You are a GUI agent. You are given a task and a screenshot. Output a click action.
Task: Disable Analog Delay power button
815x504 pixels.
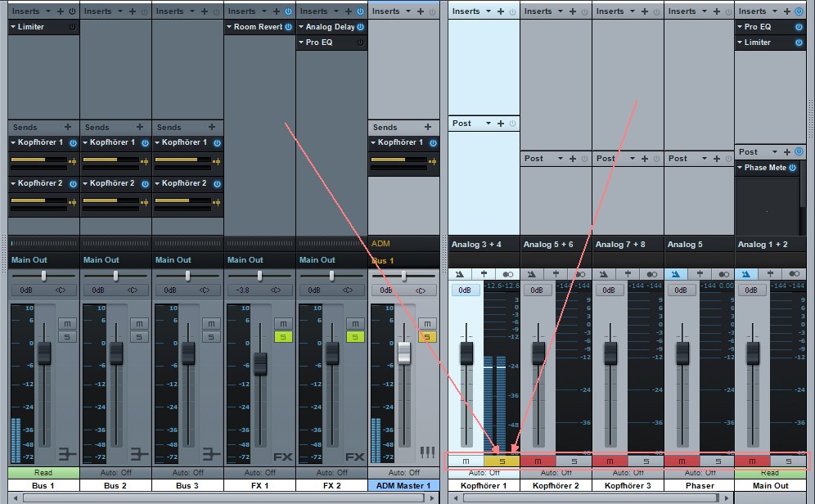361,26
